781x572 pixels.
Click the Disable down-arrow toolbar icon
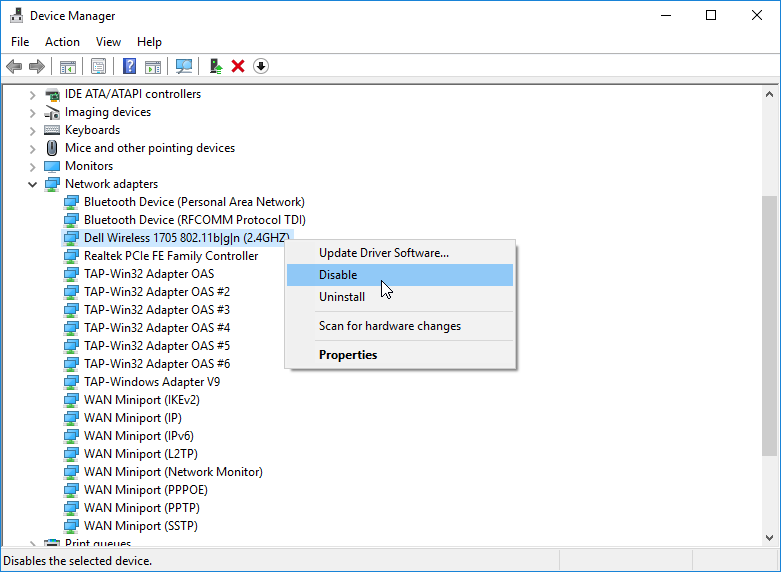261,66
